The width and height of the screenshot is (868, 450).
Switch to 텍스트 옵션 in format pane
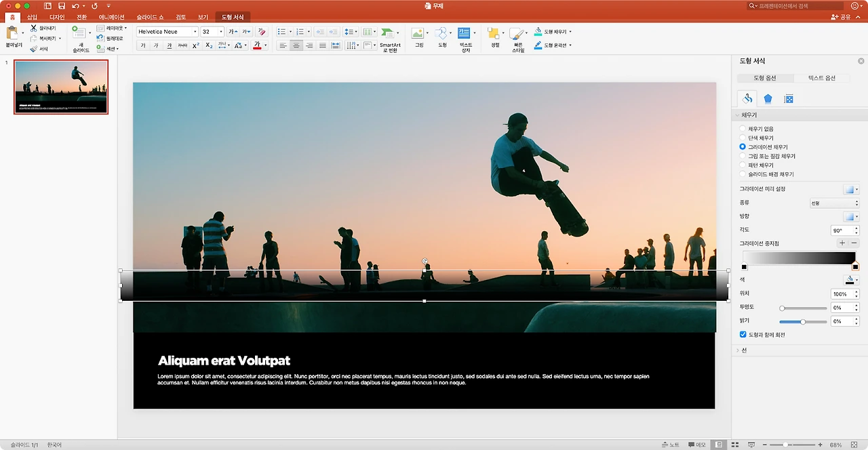(x=821, y=78)
